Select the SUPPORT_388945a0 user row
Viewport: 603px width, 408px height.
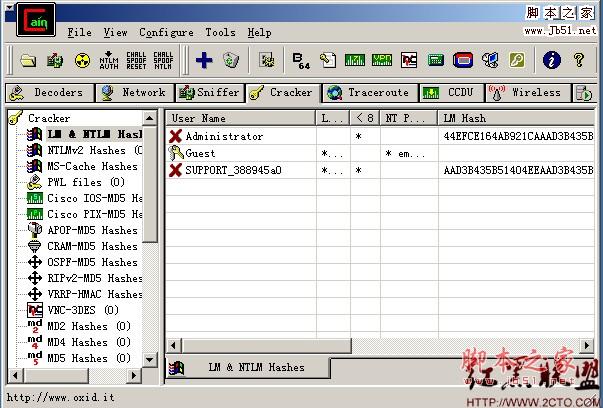tap(380, 170)
